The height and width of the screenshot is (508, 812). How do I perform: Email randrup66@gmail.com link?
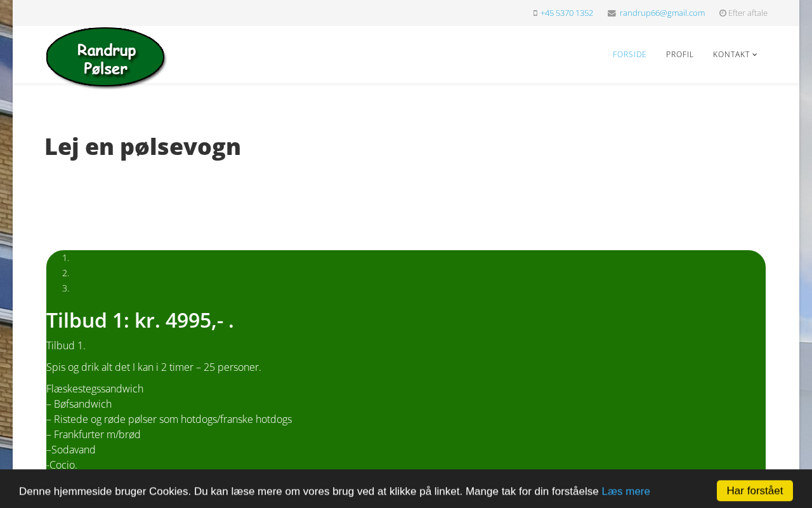[662, 13]
